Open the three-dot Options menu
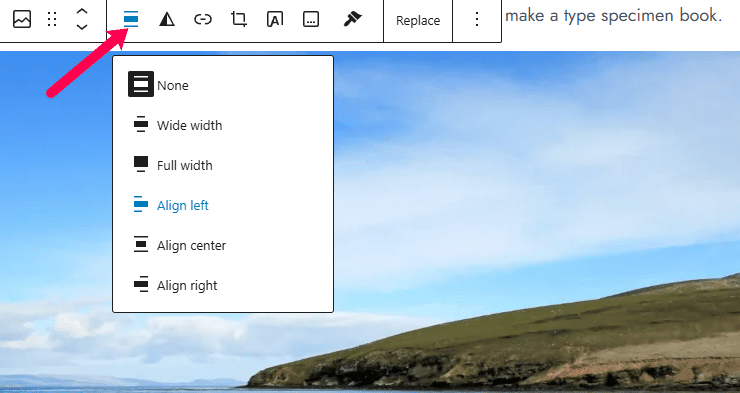Screen dimensions: 740x393 [477, 19]
